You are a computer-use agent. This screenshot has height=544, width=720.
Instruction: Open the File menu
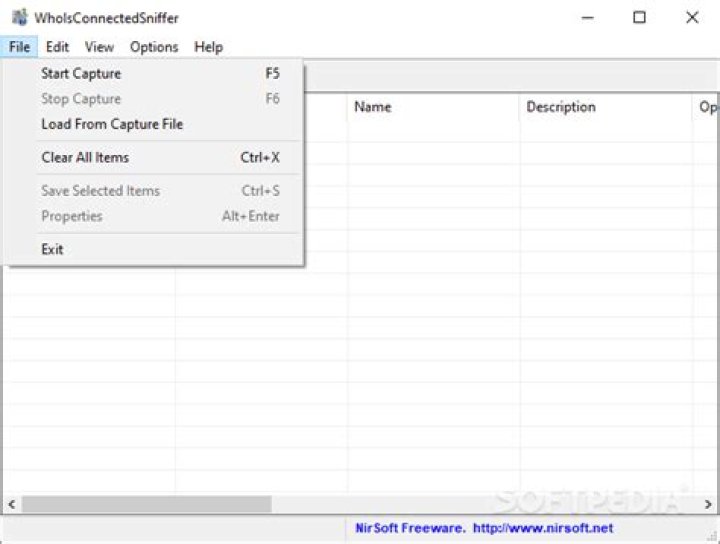pyautogui.click(x=19, y=47)
